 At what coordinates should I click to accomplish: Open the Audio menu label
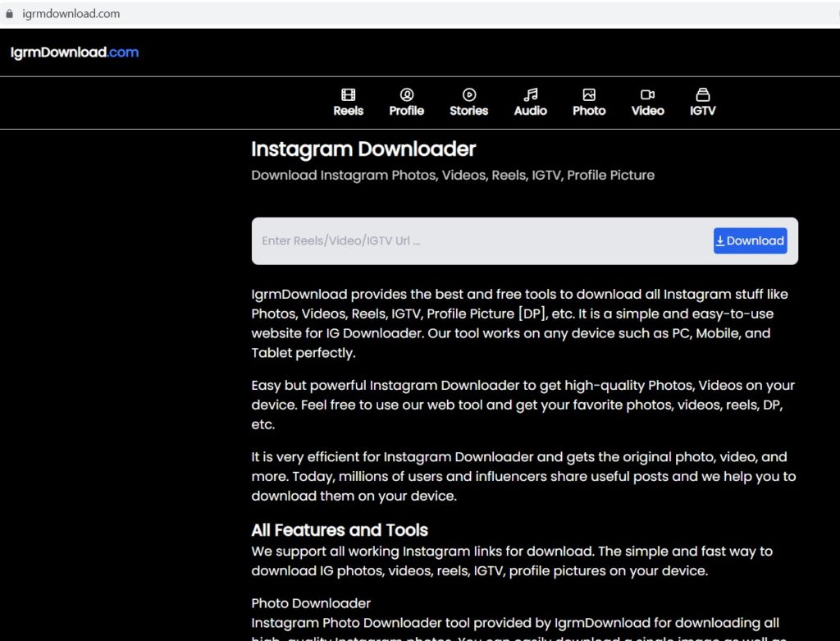click(531, 111)
